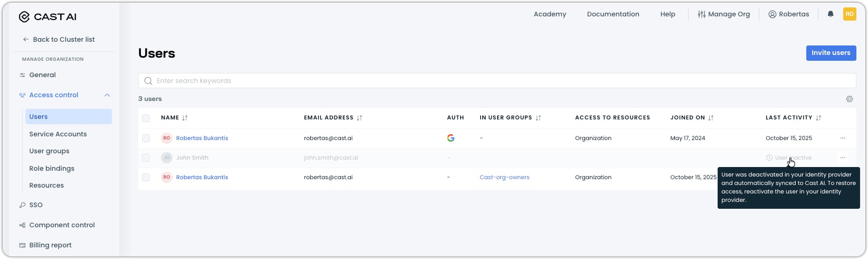Open the Academy link
The width and height of the screenshot is (868, 259).
pos(550,14)
